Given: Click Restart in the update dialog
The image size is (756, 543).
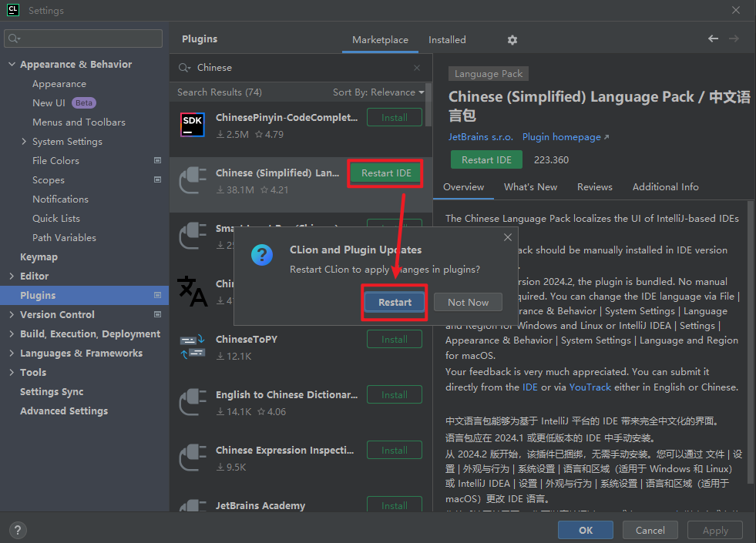Looking at the screenshot, I should pyautogui.click(x=395, y=302).
